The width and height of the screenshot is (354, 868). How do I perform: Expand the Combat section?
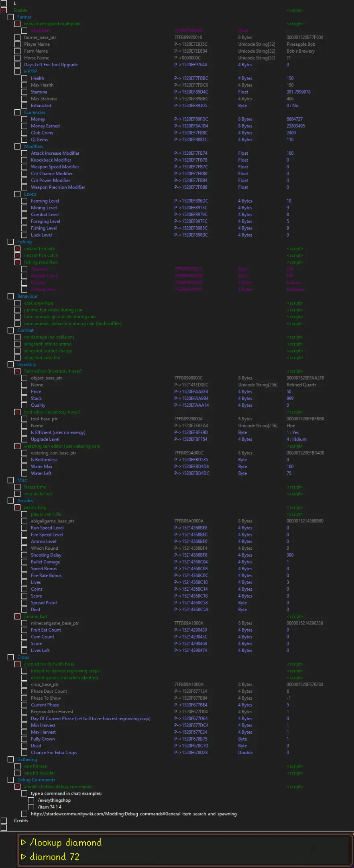[x=25, y=330]
